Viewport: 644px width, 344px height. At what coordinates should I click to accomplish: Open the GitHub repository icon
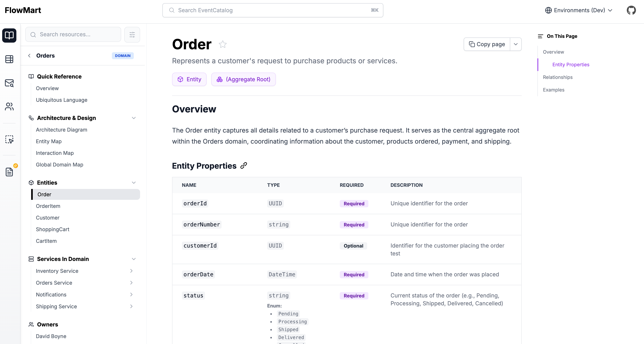631,10
